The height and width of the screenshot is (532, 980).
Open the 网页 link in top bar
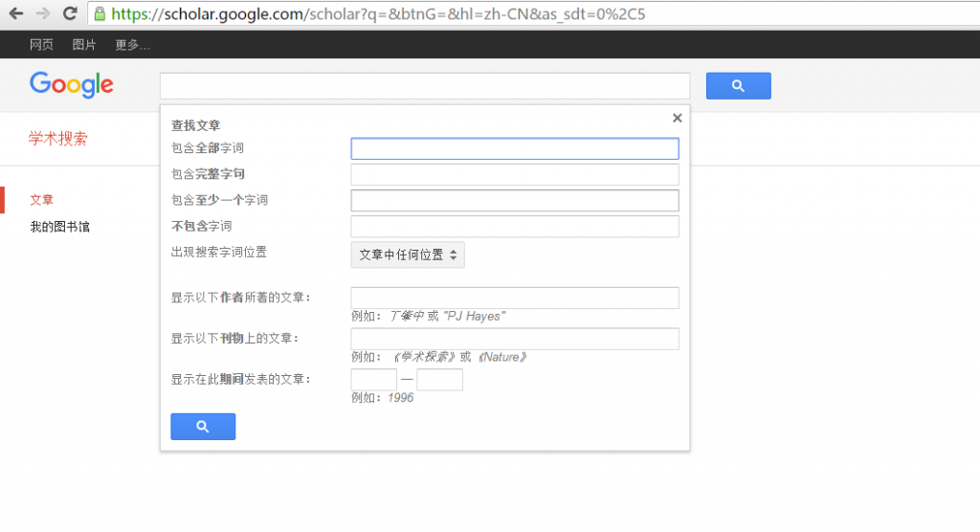[x=41, y=44]
